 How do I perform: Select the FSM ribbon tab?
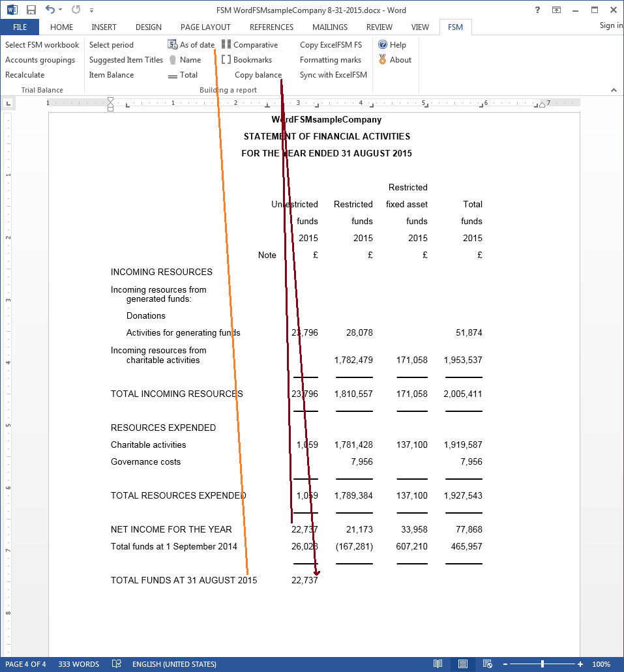pos(455,27)
